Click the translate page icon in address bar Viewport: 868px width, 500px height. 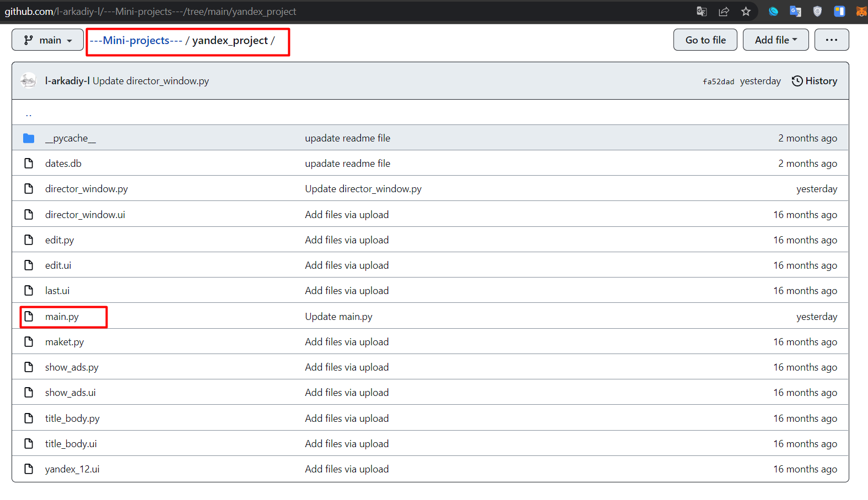[x=702, y=12]
